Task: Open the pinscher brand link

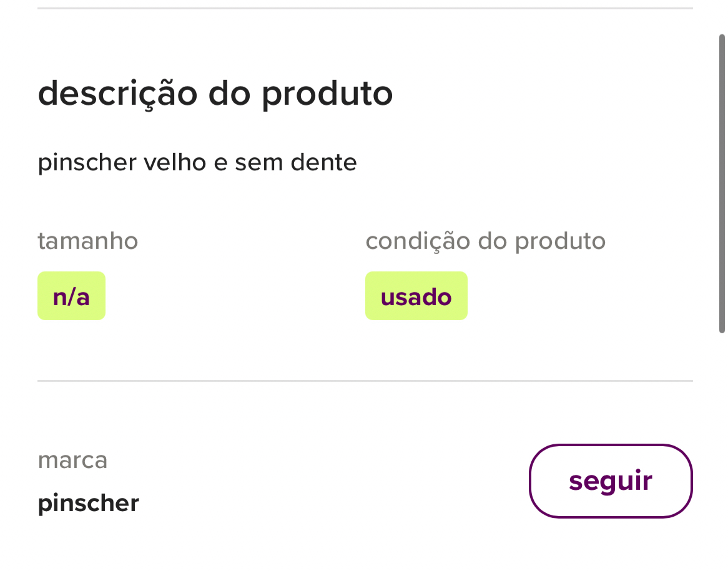Action: (x=88, y=503)
